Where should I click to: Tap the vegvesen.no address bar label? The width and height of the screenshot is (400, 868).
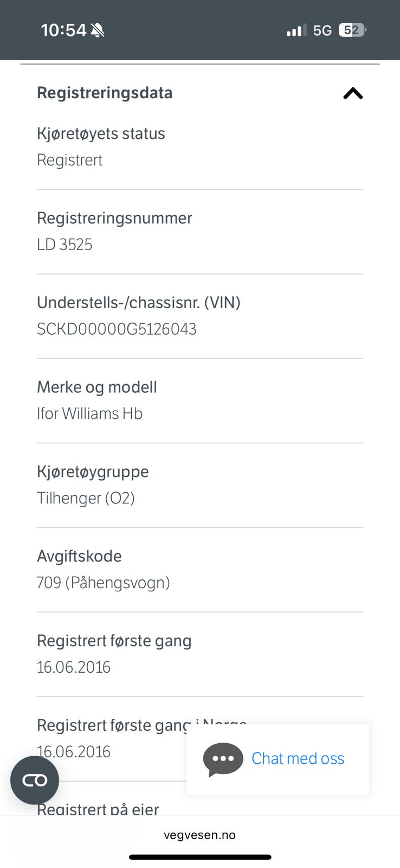pos(199,834)
